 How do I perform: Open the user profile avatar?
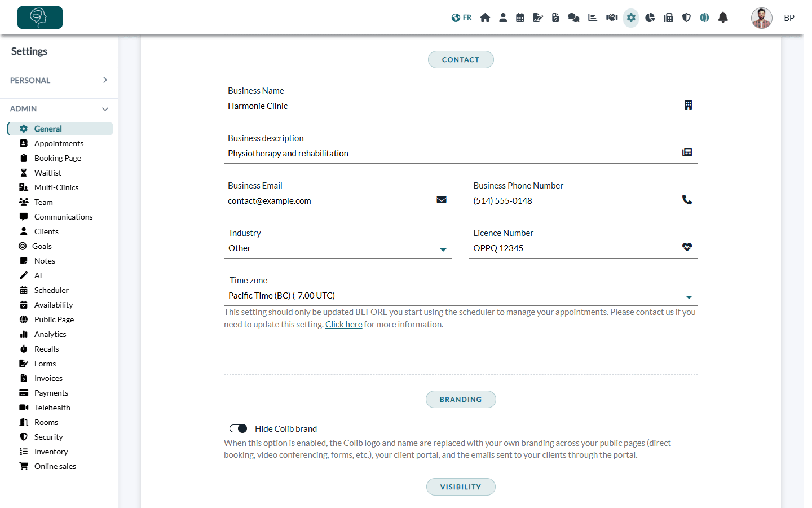click(761, 18)
